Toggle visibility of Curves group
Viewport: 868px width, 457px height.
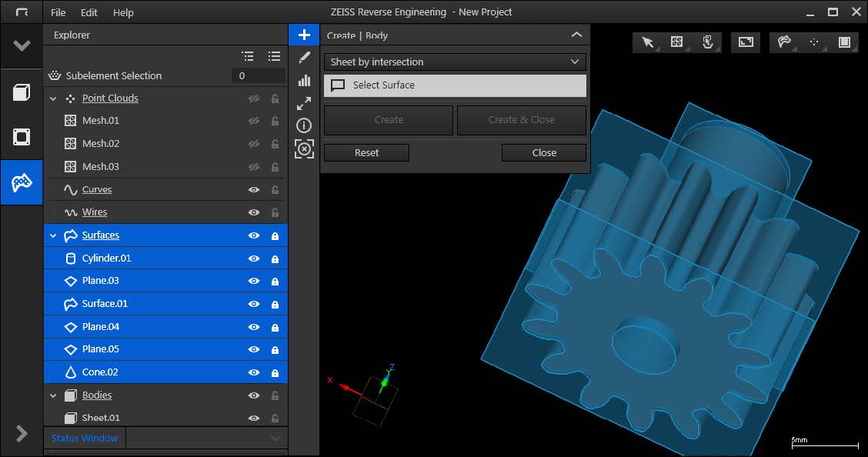pos(253,189)
